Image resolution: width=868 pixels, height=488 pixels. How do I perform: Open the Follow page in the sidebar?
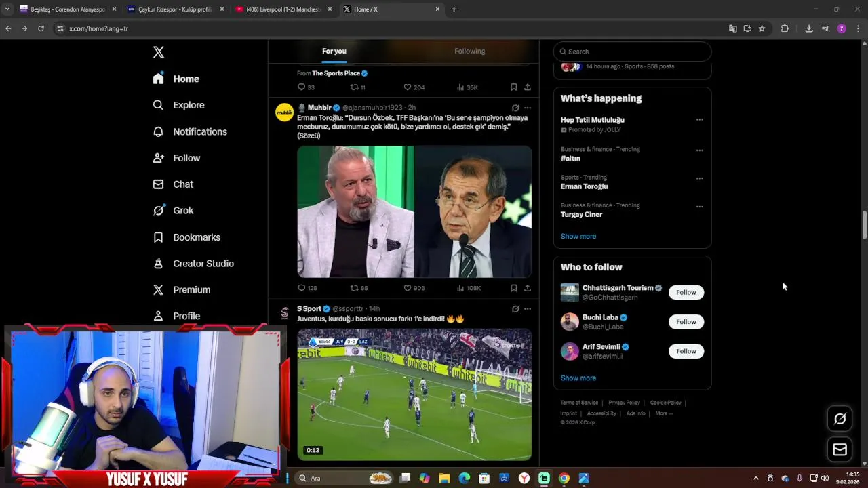(x=177, y=158)
